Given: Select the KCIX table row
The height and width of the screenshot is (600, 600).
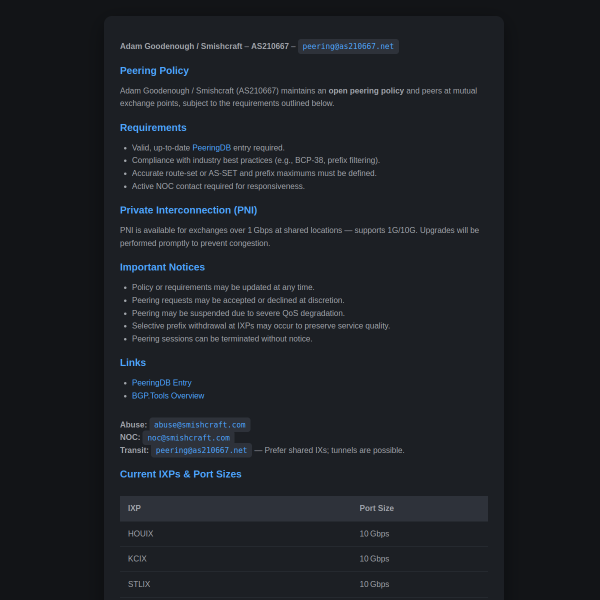Looking at the screenshot, I should (304, 559).
